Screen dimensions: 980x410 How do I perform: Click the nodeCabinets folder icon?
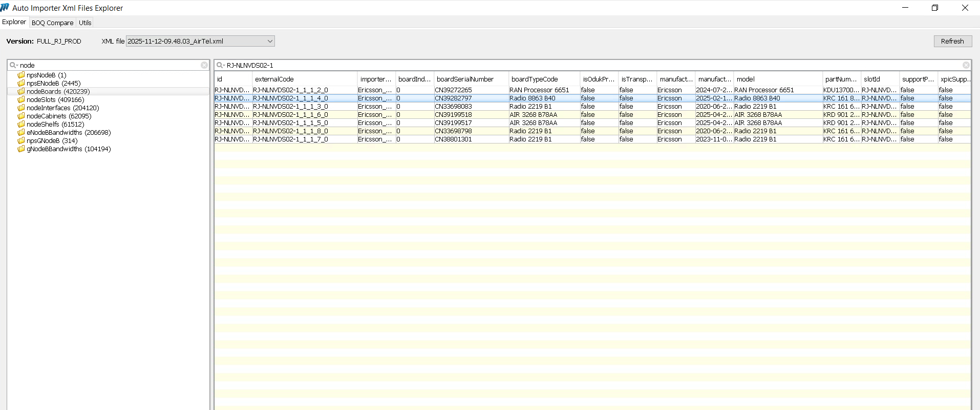click(x=21, y=116)
